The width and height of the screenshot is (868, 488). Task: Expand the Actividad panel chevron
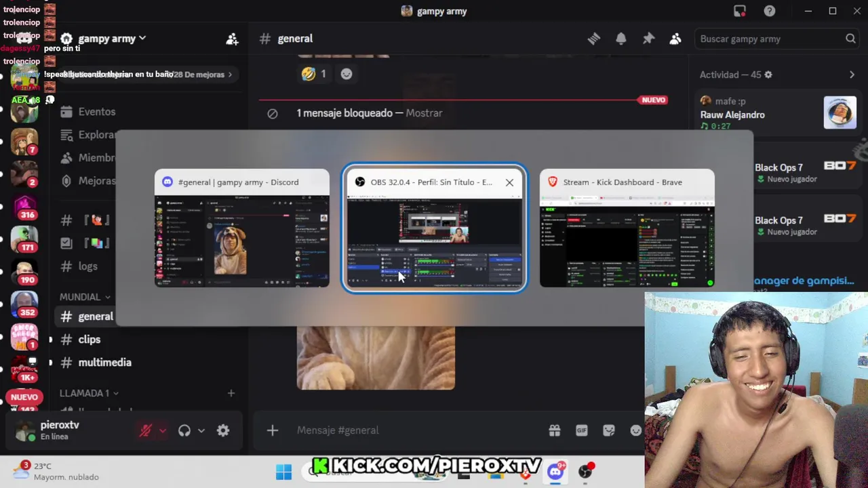tap(852, 75)
